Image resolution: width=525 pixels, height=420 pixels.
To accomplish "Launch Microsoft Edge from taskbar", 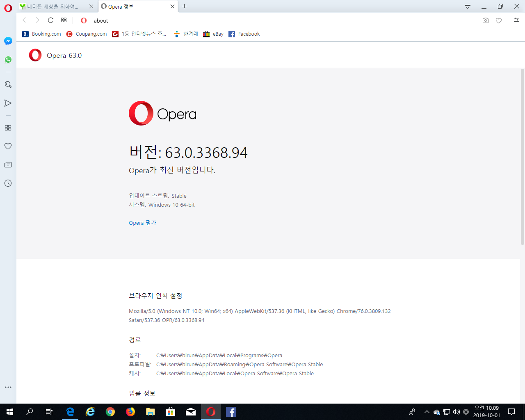I will point(70,412).
